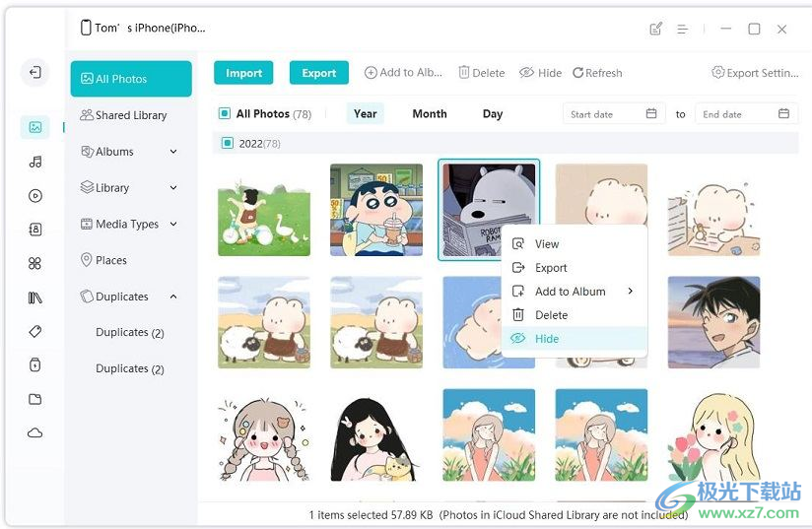Open the hamburger menu in title bar
This screenshot has width=812, height=529.
pyautogui.click(x=683, y=29)
